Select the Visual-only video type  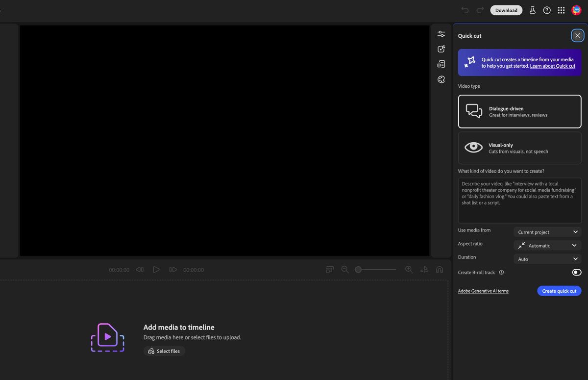[x=519, y=148]
